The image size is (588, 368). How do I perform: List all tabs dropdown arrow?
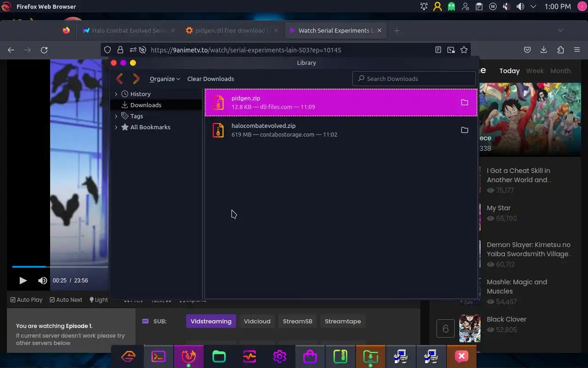pyautogui.click(x=560, y=30)
